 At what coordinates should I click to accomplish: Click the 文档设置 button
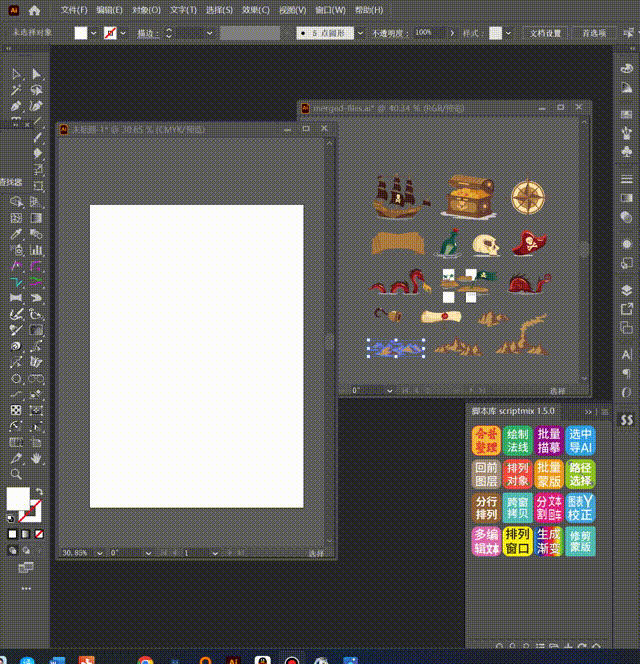pyautogui.click(x=545, y=33)
